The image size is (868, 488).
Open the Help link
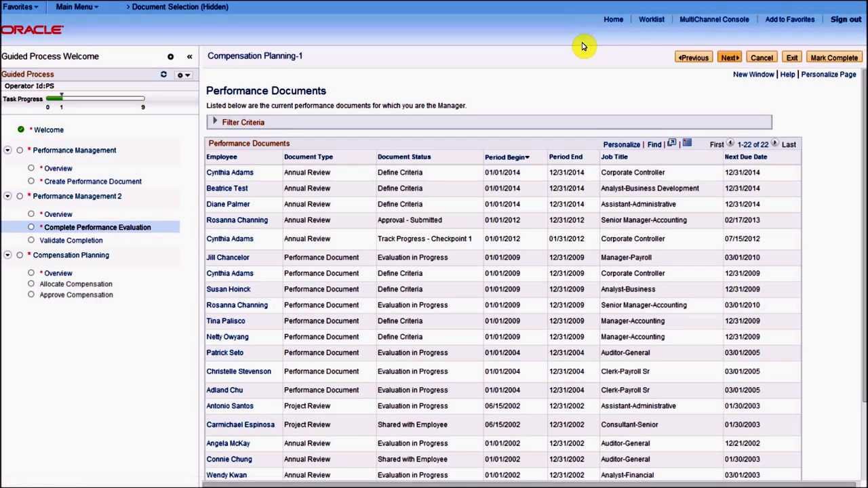(787, 75)
